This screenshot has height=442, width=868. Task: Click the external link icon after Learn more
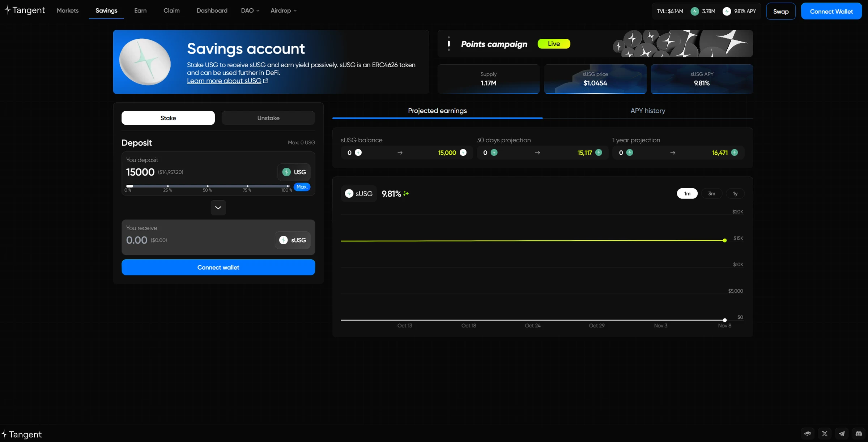[265, 81]
